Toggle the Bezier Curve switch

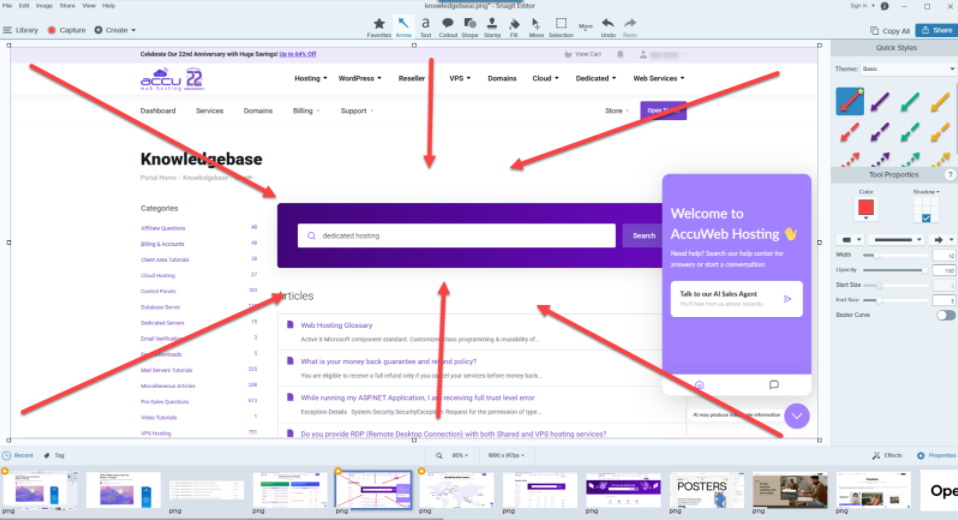[945, 315]
